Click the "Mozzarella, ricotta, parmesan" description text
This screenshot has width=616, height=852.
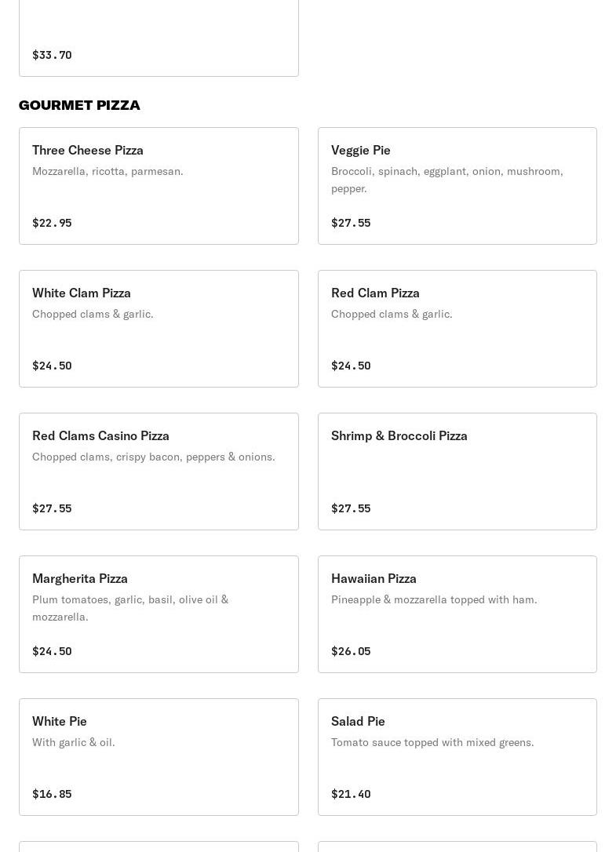(x=108, y=171)
